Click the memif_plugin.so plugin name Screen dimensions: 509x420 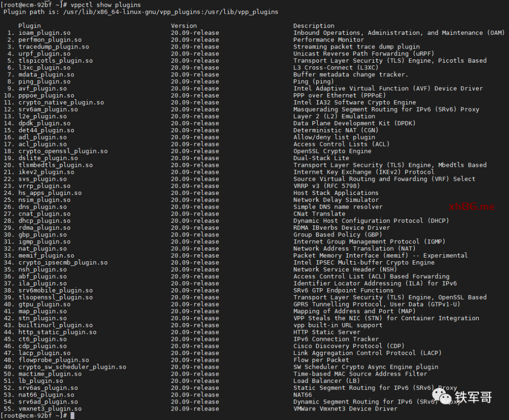[46, 256]
